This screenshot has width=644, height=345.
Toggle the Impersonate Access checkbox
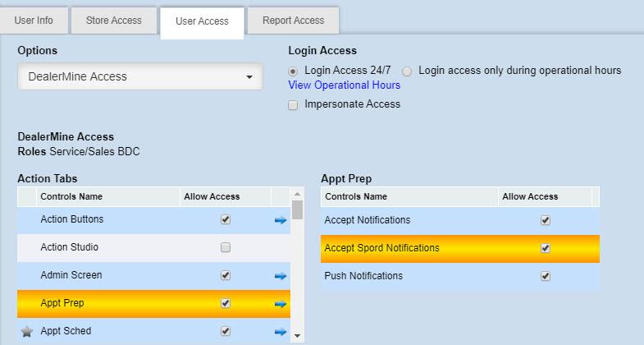pyautogui.click(x=293, y=105)
